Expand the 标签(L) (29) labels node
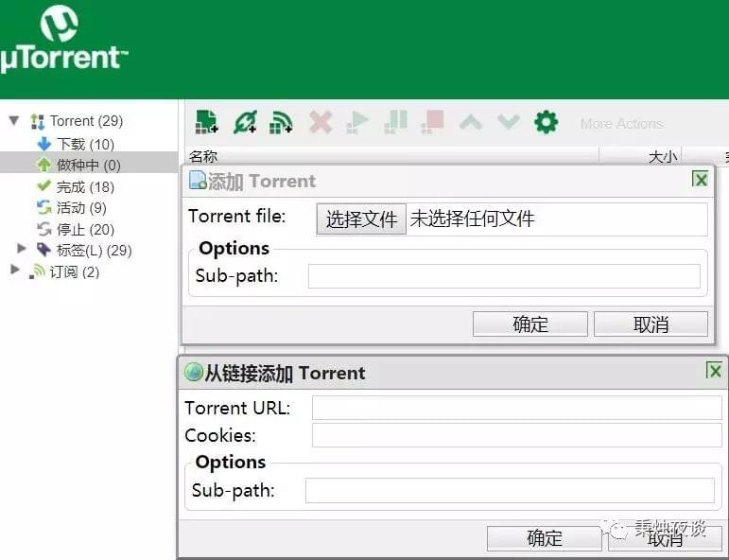 [x=23, y=250]
